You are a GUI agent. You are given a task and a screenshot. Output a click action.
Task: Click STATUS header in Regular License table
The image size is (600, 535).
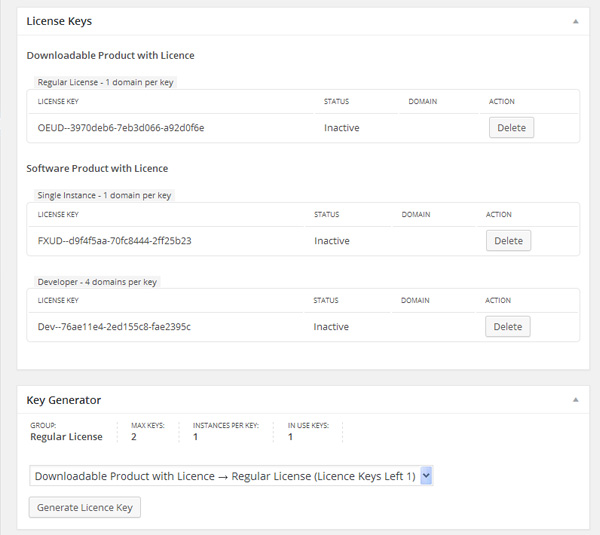(x=336, y=101)
